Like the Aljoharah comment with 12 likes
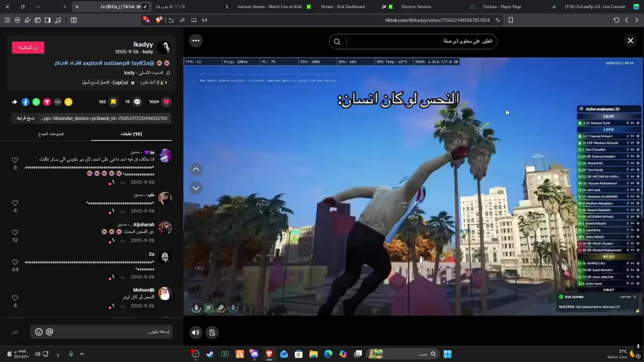644x362 pixels. 15,233
